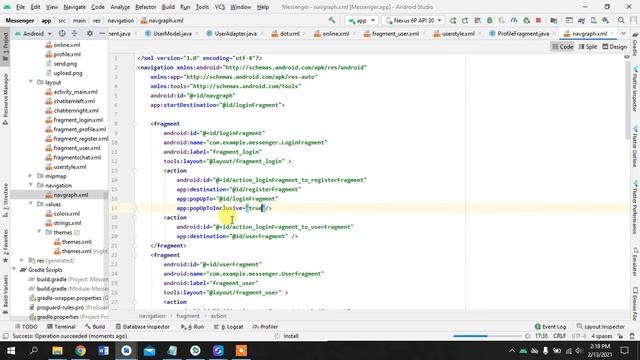Click the Rerun app icon
Screen dimensions: 640x360
(453, 20)
